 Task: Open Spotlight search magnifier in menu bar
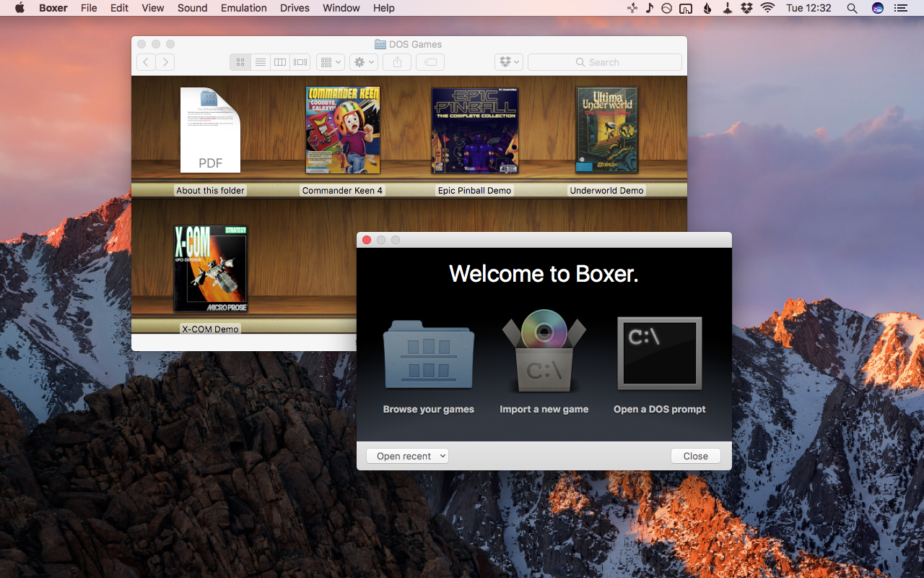(x=852, y=8)
